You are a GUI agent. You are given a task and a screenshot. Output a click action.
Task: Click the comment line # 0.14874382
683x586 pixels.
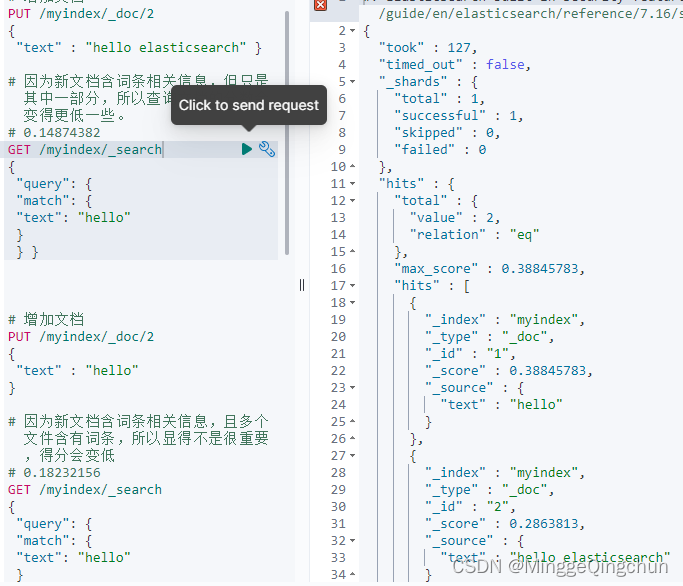pos(54,132)
